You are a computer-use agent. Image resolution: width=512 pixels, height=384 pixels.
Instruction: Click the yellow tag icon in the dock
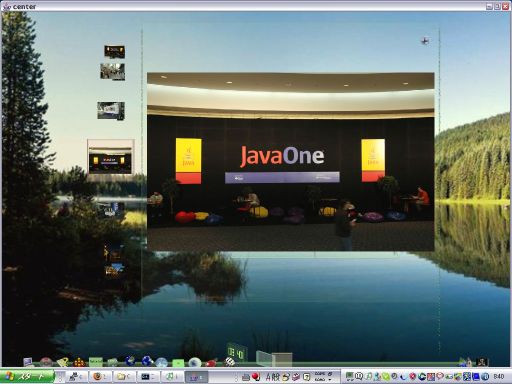tap(62, 362)
